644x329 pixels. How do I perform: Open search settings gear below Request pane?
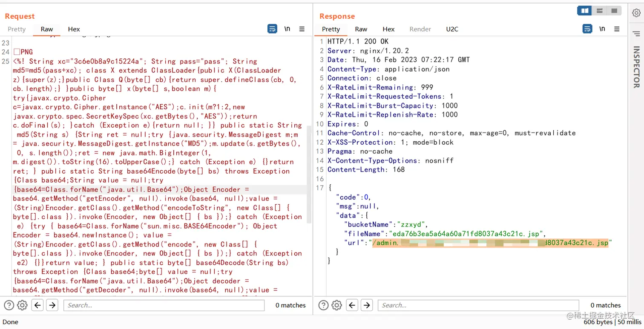[22, 305]
